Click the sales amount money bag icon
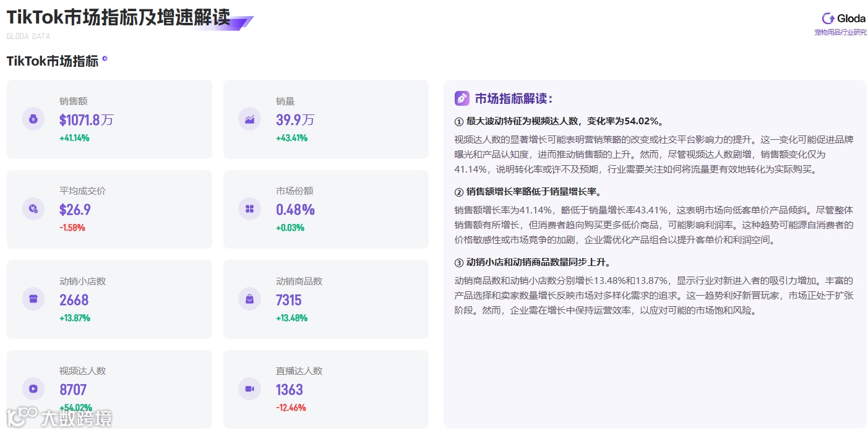The width and height of the screenshot is (868, 433). (x=33, y=119)
